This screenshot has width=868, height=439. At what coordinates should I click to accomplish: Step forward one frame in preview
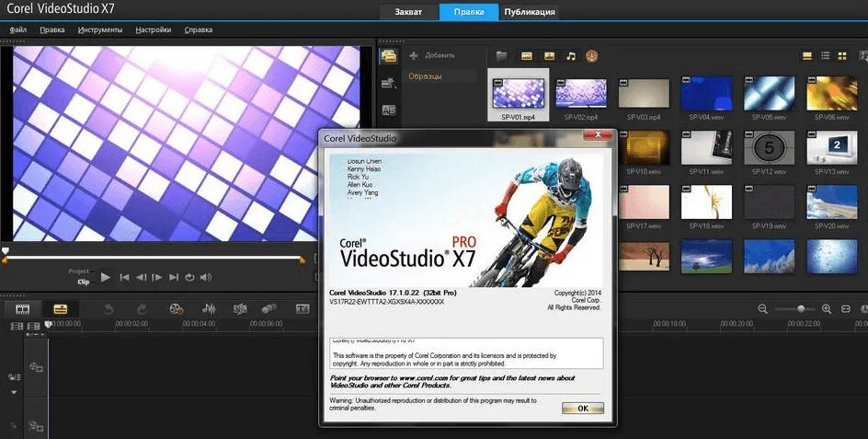[157, 277]
